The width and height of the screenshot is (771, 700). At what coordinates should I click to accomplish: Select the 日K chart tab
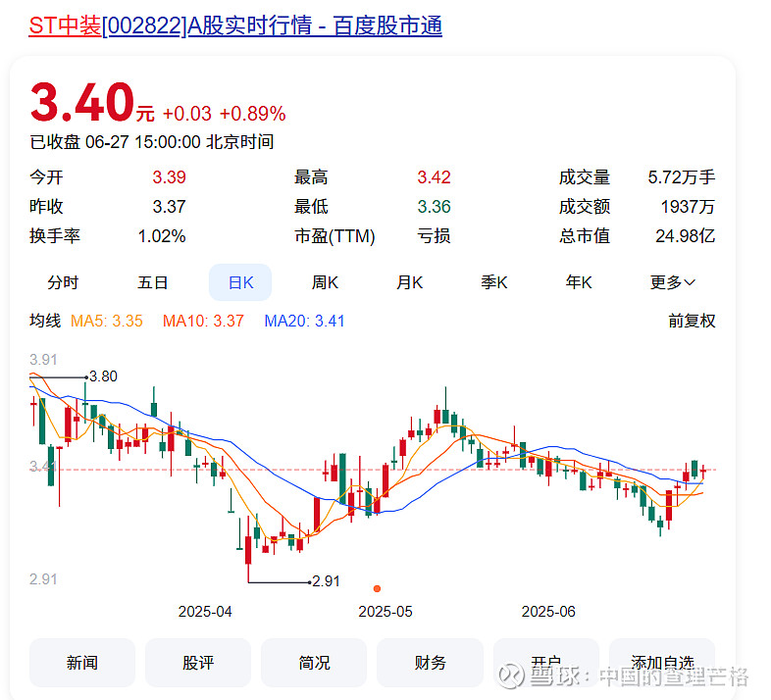pos(240,282)
